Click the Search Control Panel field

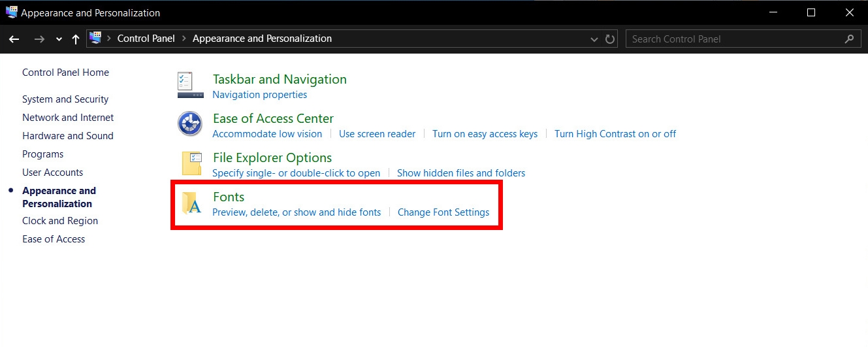(735, 39)
